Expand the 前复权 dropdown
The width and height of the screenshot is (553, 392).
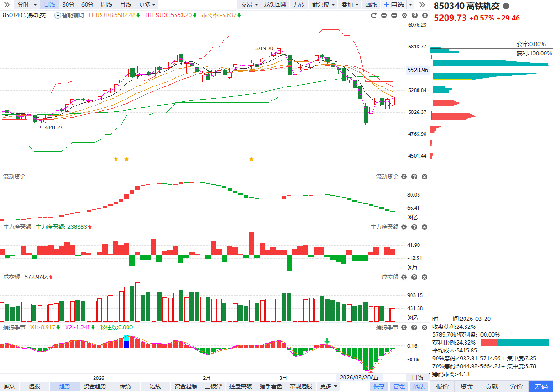(x=323, y=5)
